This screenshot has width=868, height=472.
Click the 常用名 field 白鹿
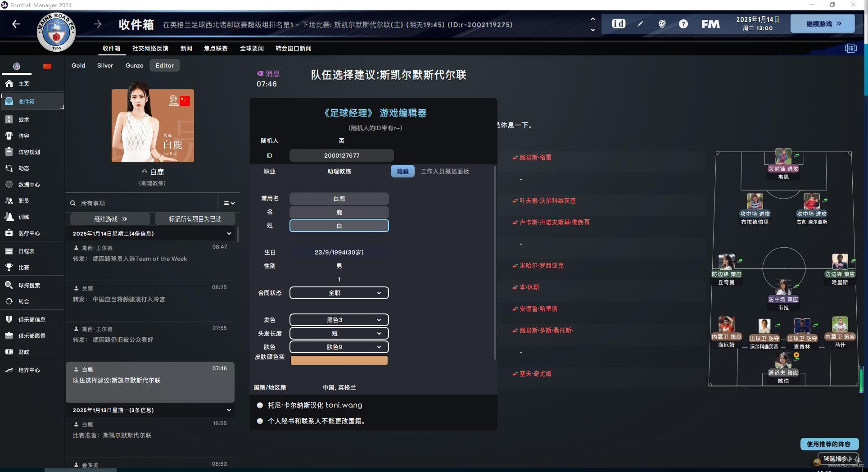pos(339,199)
